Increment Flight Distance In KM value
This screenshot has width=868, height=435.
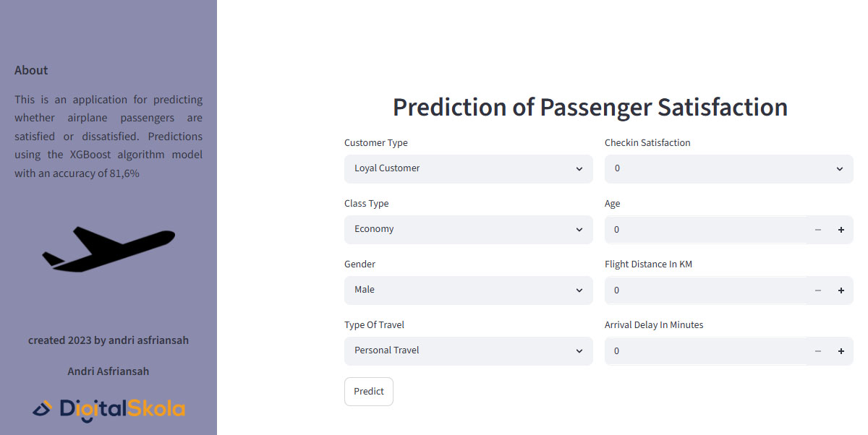point(841,290)
